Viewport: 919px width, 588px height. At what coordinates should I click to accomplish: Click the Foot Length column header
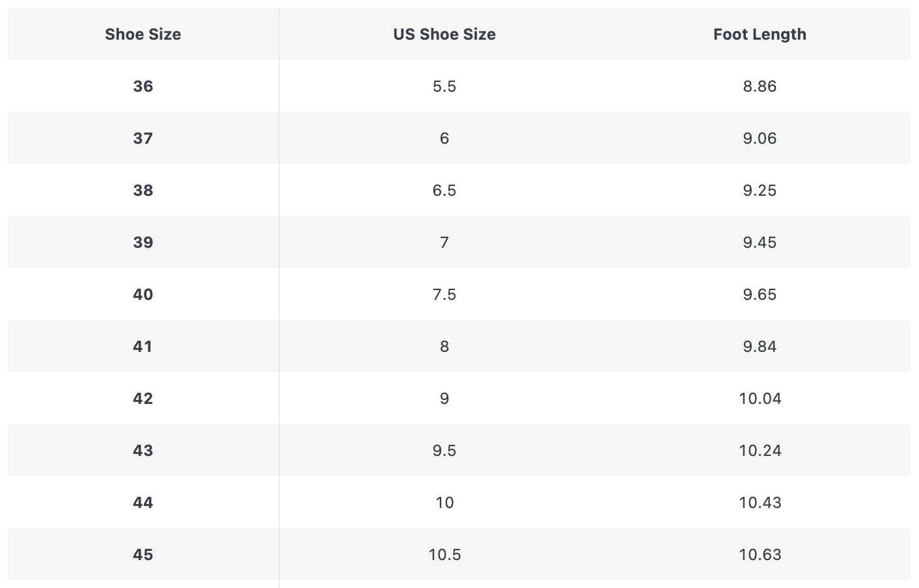759,34
